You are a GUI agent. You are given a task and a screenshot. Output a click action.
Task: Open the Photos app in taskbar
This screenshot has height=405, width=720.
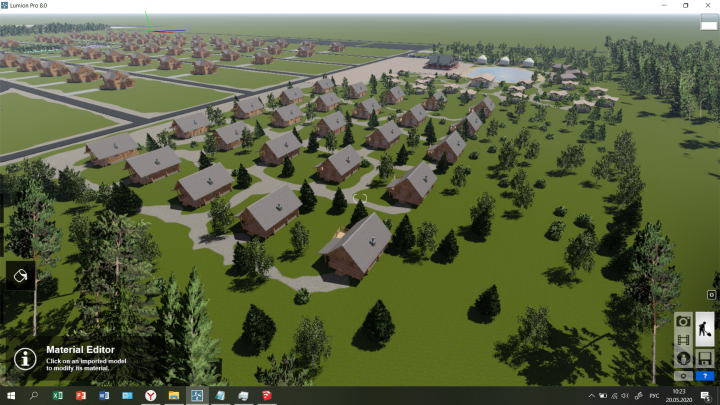click(127, 395)
